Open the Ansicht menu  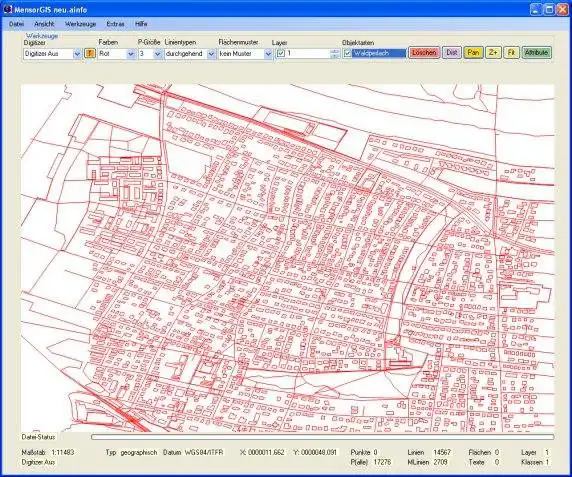(x=44, y=24)
